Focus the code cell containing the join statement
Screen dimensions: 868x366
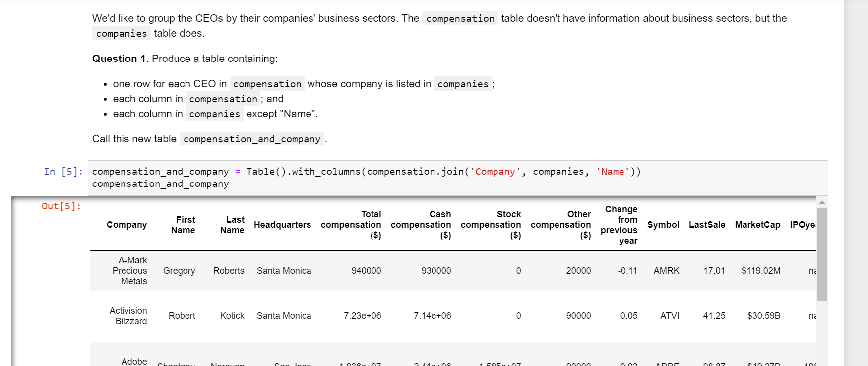point(458,178)
